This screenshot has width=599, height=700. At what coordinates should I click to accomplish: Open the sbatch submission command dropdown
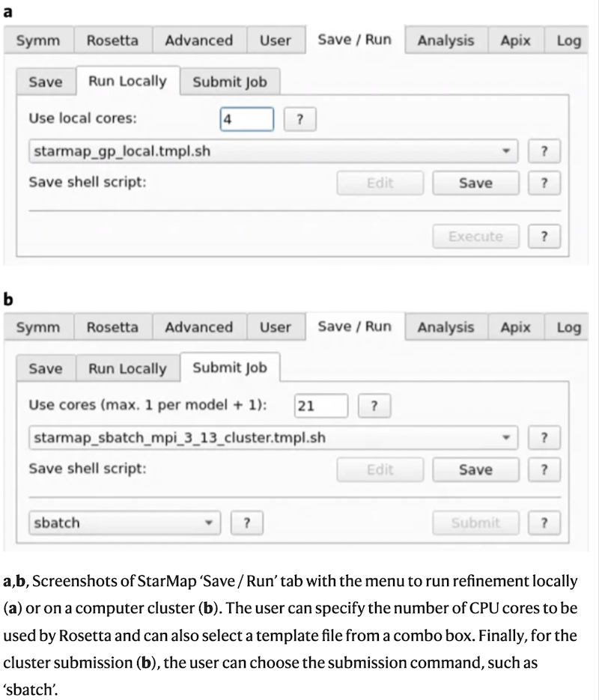pyautogui.click(x=124, y=523)
